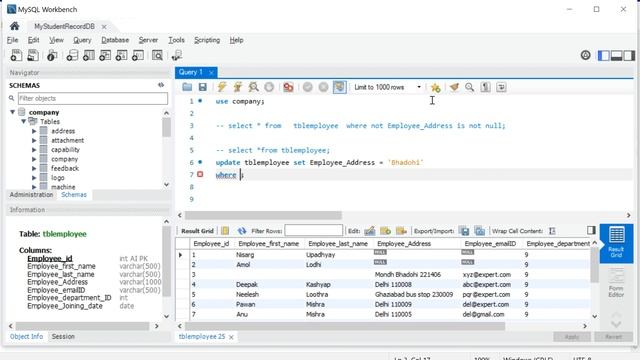Open the Scripting menu
This screenshot has width=640, height=360.
207,40
